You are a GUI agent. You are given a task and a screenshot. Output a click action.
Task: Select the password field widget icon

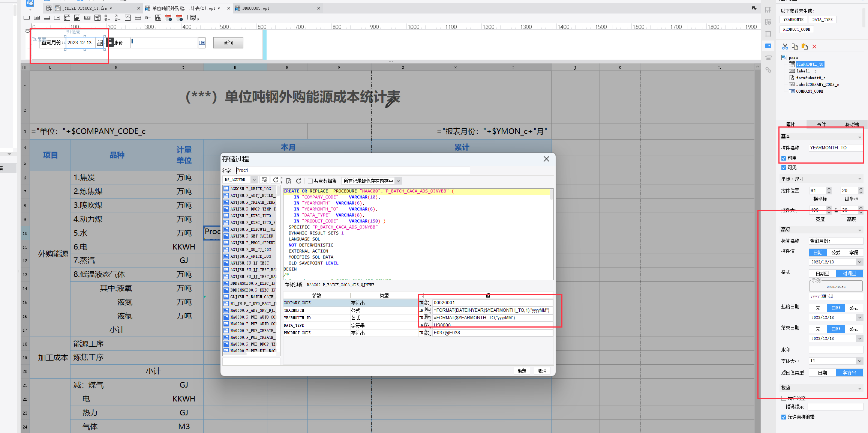pyautogui.click(x=138, y=18)
